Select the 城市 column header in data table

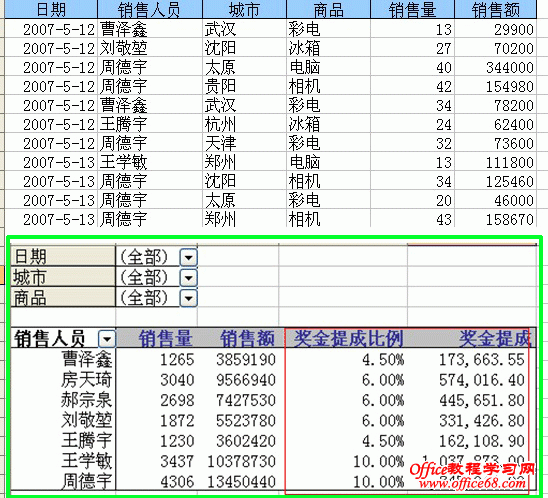click(244, 9)
